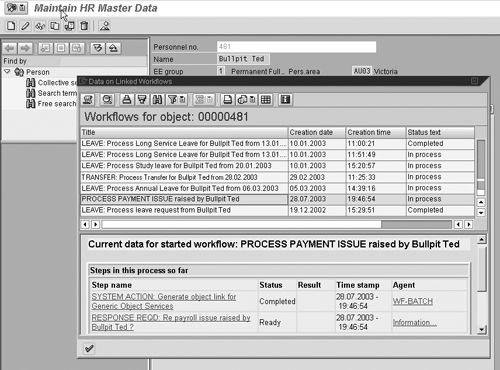This screenshot has width=500, height=370.
Task: Click the left arrow of table horizontal scrollbar
Action: (x=85, y=224)
